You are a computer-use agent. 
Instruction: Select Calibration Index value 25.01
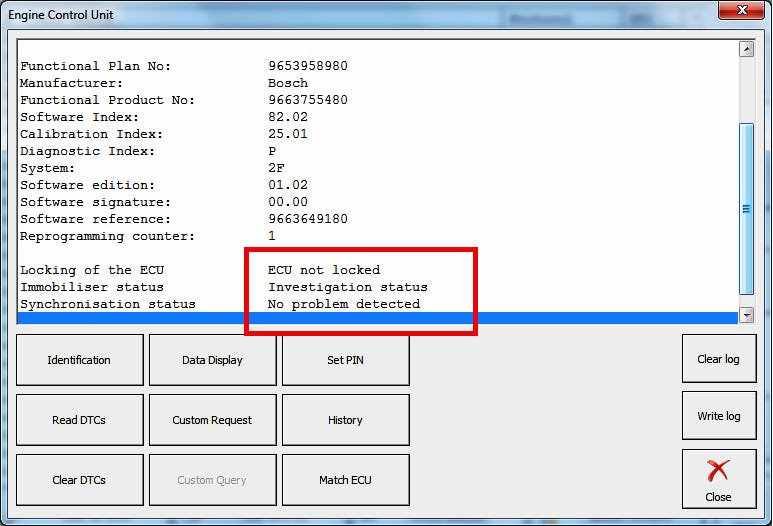pyautogui.click(x=288, y=134)
